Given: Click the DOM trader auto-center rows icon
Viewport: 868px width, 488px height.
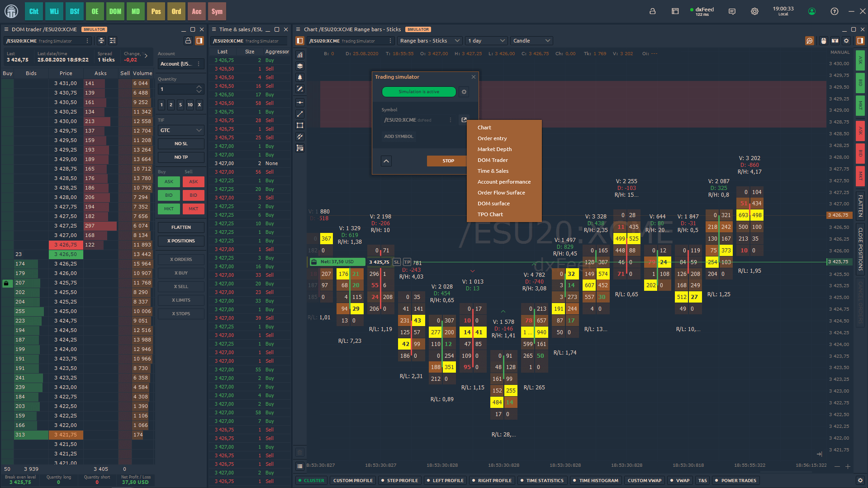Looking at the screenshot, I should 113,41.
